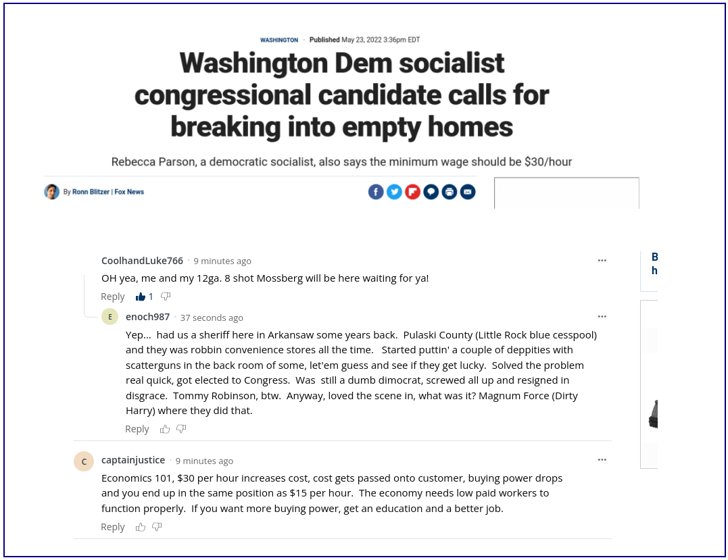Click the red Flipboard share icon

tap(412, 192)
